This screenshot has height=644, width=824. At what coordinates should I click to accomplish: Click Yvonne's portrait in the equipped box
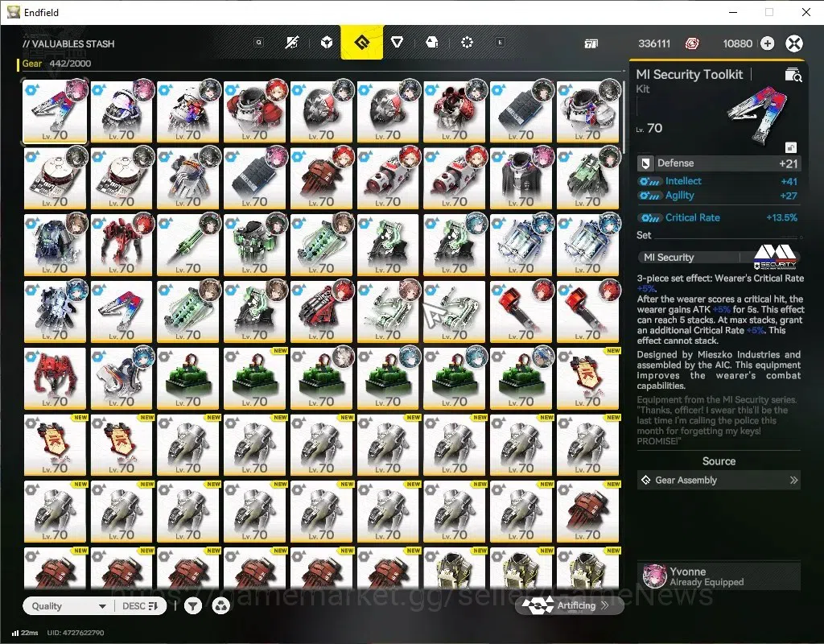[x=654, y=576]
